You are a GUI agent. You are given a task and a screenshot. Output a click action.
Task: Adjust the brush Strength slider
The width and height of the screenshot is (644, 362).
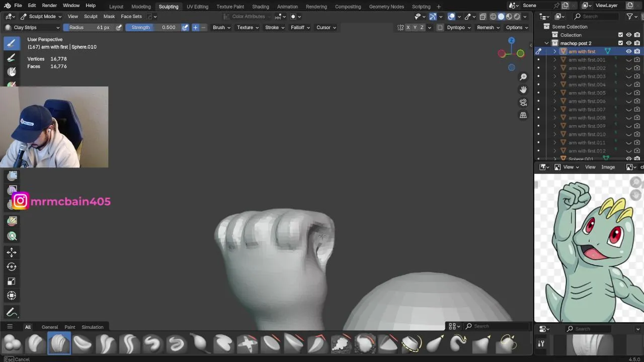[x=153, y=28]
